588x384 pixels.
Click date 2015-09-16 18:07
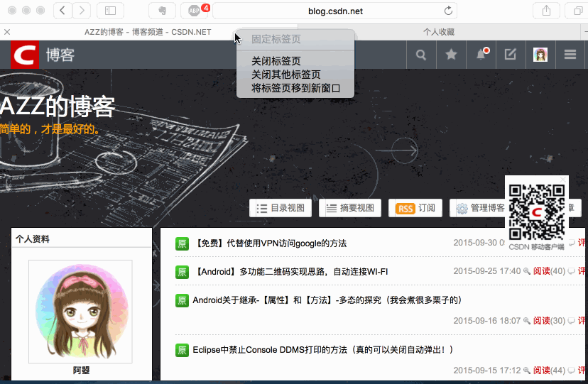pyautogui.click(x=486, y=321)
